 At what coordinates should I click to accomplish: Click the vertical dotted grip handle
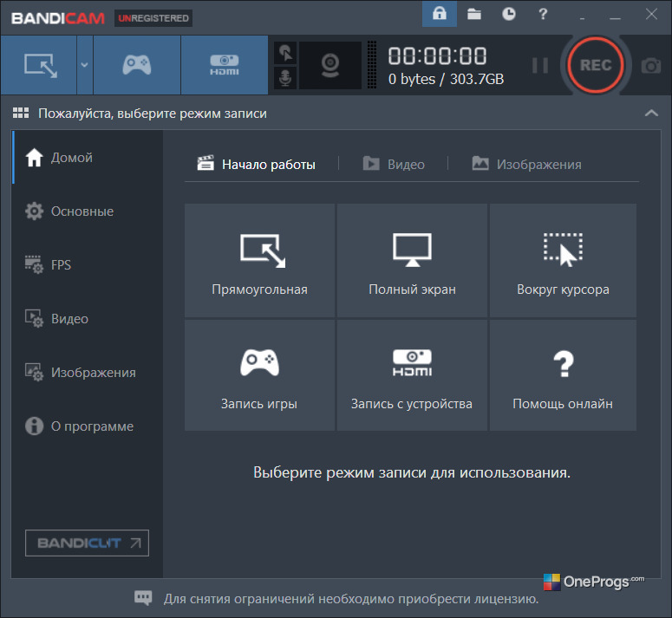[372, 65]
